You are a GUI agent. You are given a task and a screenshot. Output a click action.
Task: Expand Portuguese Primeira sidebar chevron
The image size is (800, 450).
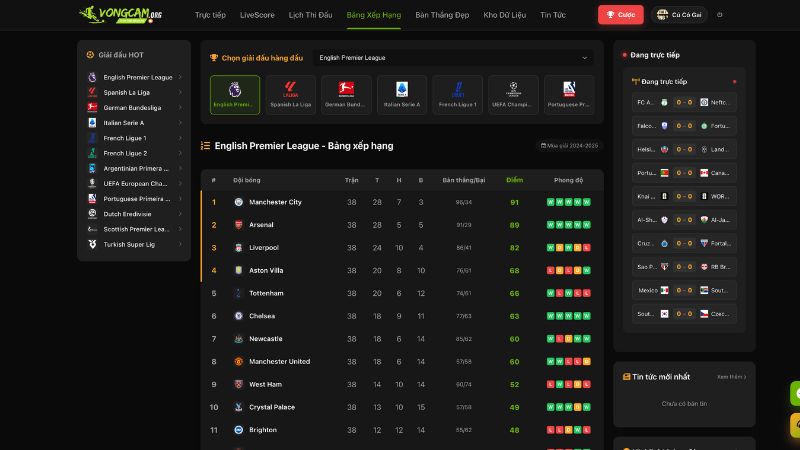coord(180,199)
